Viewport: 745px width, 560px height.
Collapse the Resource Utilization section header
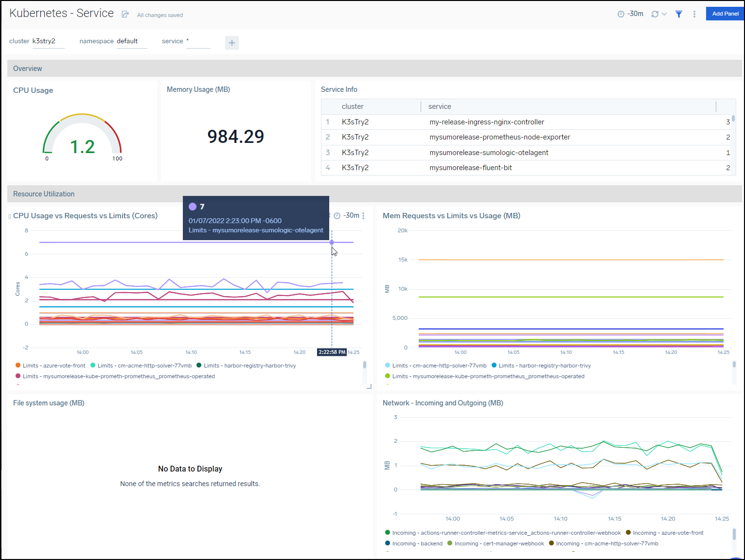374,194
